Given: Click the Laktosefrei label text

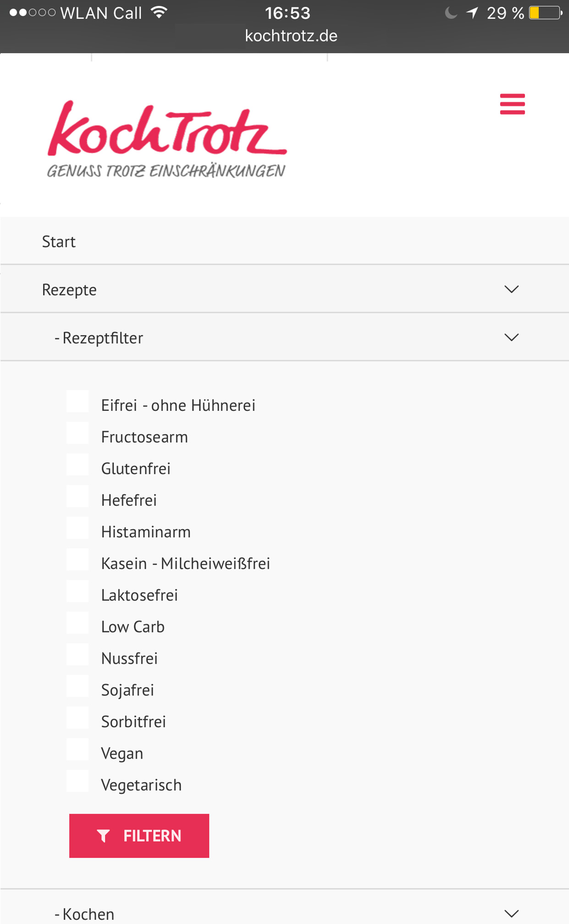Looking at the screenshot, I should coord(139,595).
